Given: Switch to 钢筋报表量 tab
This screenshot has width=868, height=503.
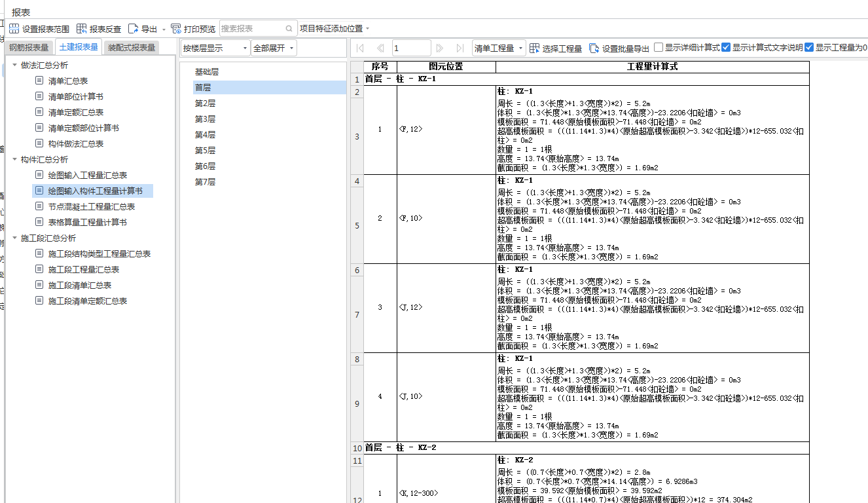Looking at the screenshot, I should [29, 47].
